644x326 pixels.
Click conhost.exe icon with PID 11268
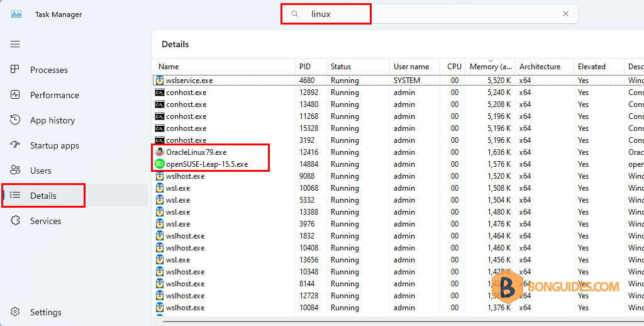[x=160, y=116]
